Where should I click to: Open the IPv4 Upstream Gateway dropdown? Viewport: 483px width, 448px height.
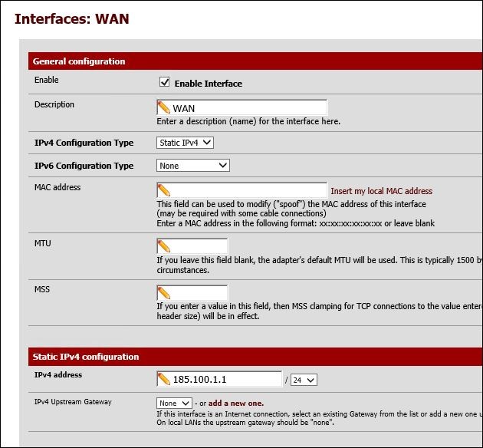pos(175,404)
